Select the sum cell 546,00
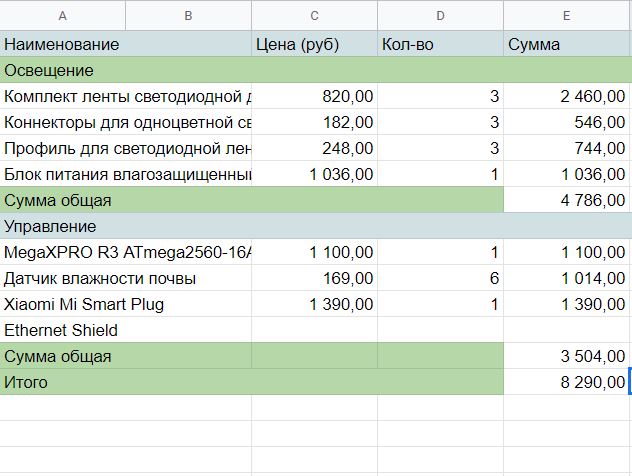The image size is (632, 476). pyautogui.click(x=566, y=122)
